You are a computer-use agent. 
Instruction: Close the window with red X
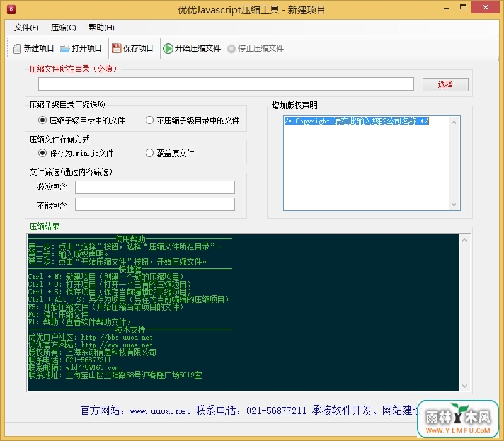485,7
